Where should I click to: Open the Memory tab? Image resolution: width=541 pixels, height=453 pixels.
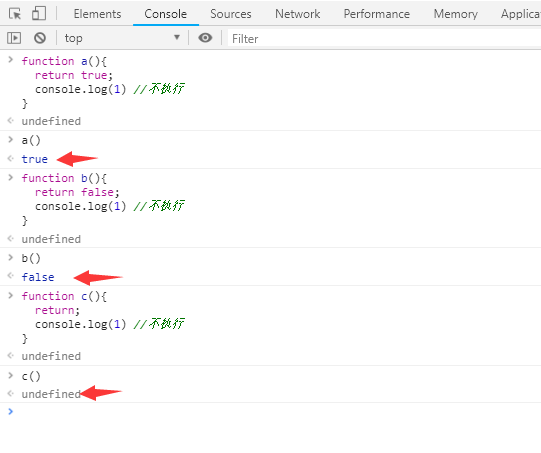tap(455, 14)
